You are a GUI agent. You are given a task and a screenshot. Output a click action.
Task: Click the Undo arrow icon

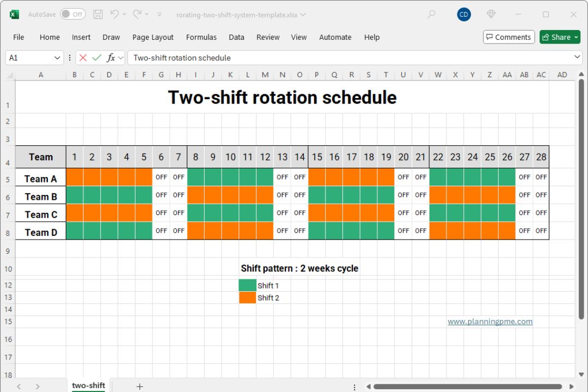(114, 15)
